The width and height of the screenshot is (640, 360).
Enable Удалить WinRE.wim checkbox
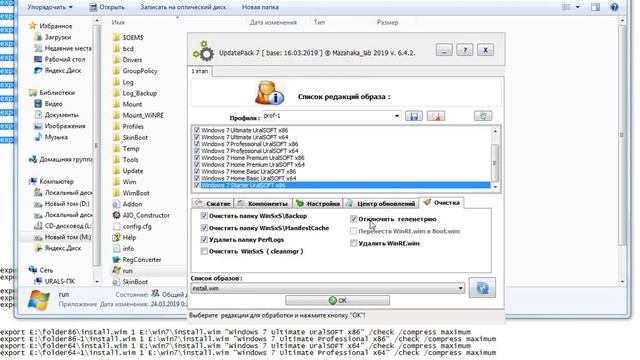tap(353, 243)
